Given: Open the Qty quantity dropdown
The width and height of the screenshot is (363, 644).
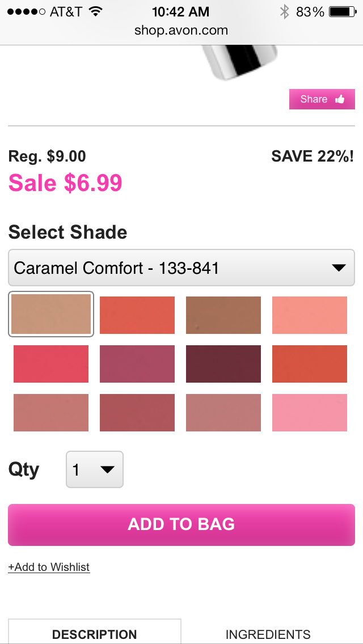Looking at the screenshot, I should pyautogui.click(x=94, y=469).
